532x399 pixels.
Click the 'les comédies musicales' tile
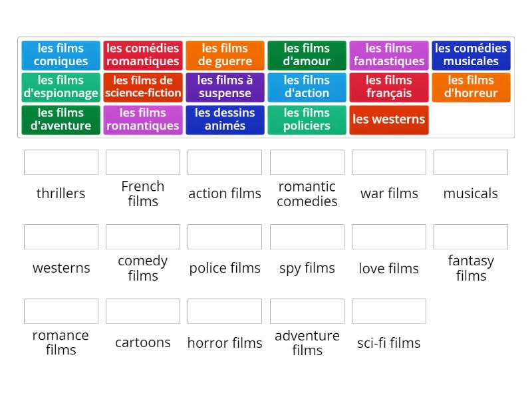point(471,55)
